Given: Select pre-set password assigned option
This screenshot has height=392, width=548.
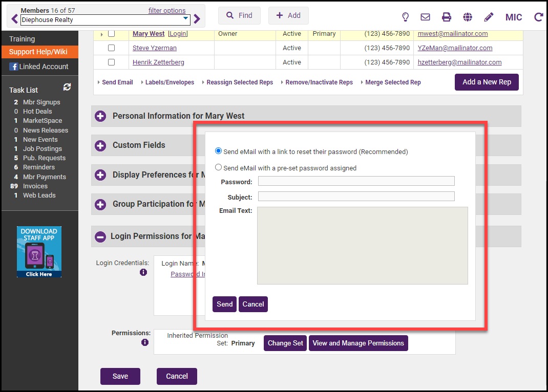Looking at the screenshot, I should (219, 167).
